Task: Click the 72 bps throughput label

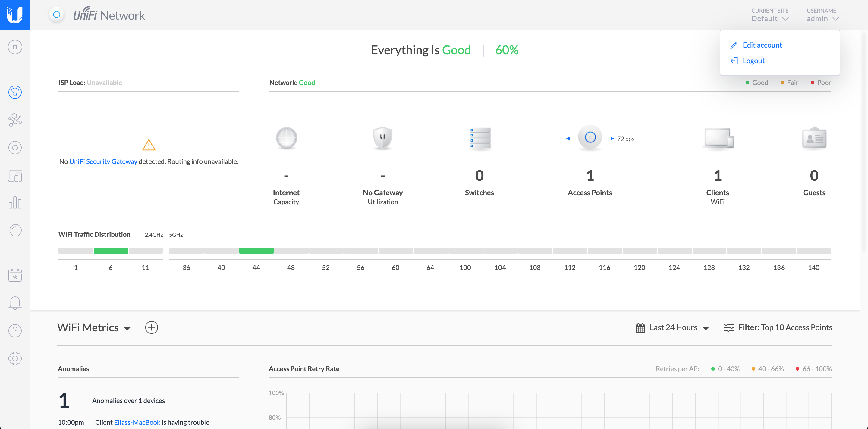Action: pyautogui.click(x=625, y=139)
